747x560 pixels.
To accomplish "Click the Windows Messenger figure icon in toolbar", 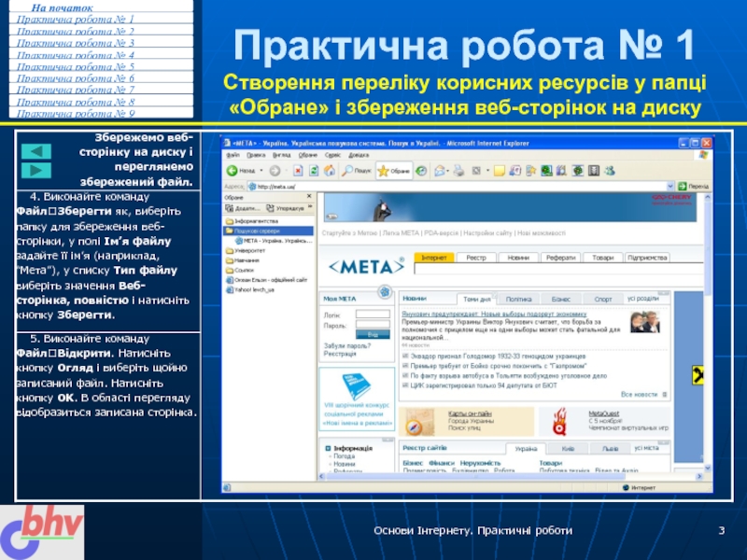I will 610,171.
